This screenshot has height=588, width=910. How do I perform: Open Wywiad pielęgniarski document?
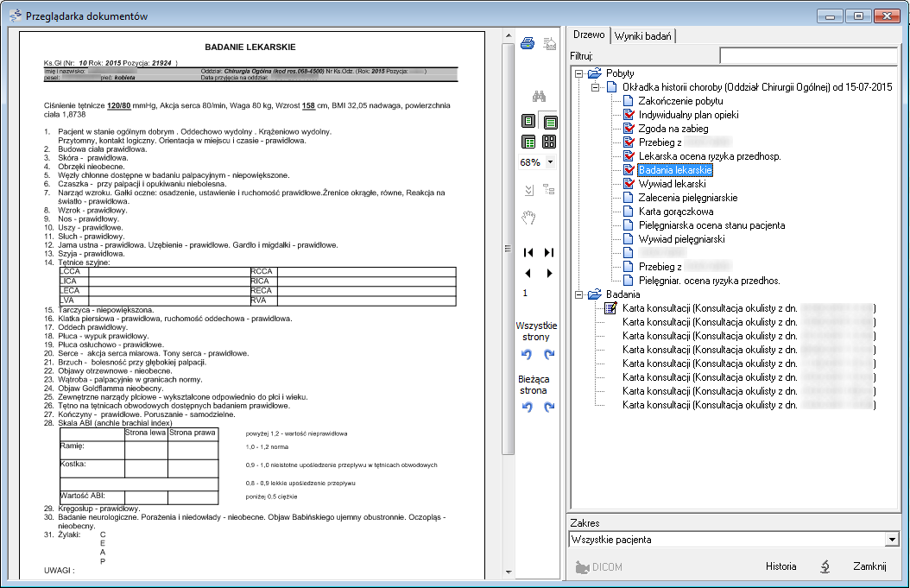click(x=681, y=239)
